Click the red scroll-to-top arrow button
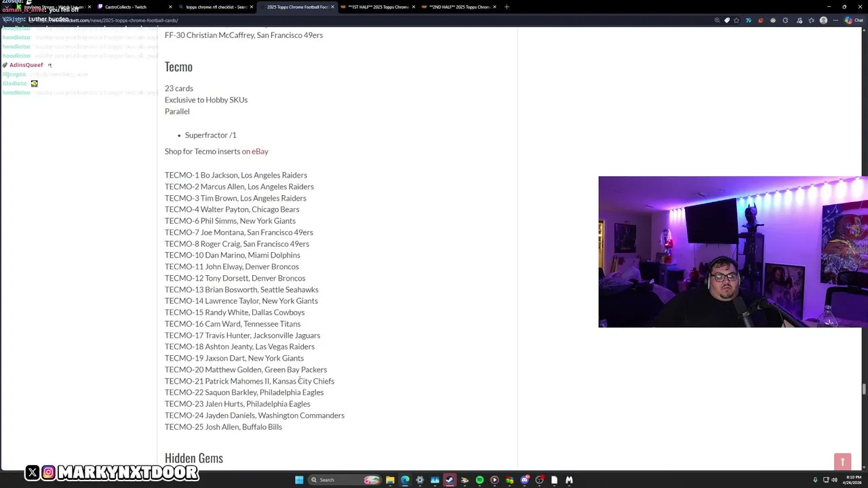This screenshot has width=868, height=488. point(842,462)
